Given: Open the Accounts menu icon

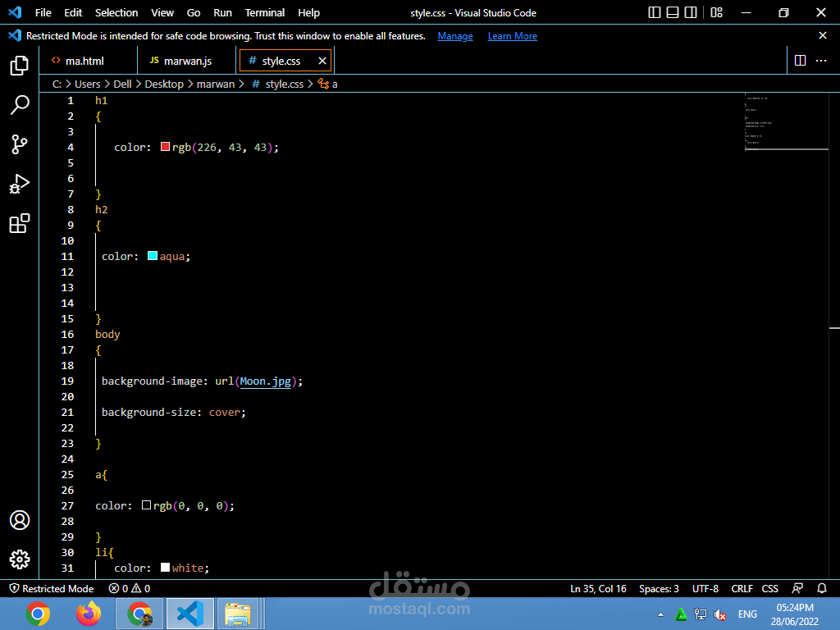Looking at the screenshot, I should pos(20,520).
